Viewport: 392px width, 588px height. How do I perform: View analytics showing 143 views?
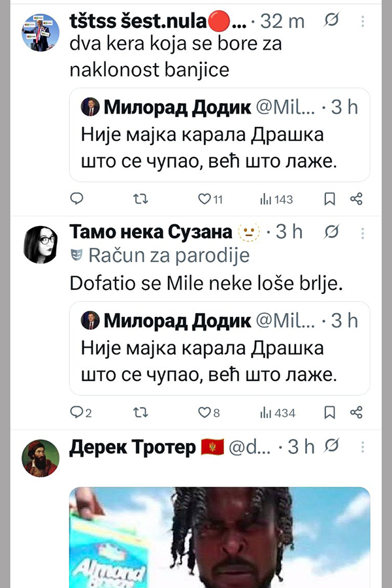click(x=277, y=199)
